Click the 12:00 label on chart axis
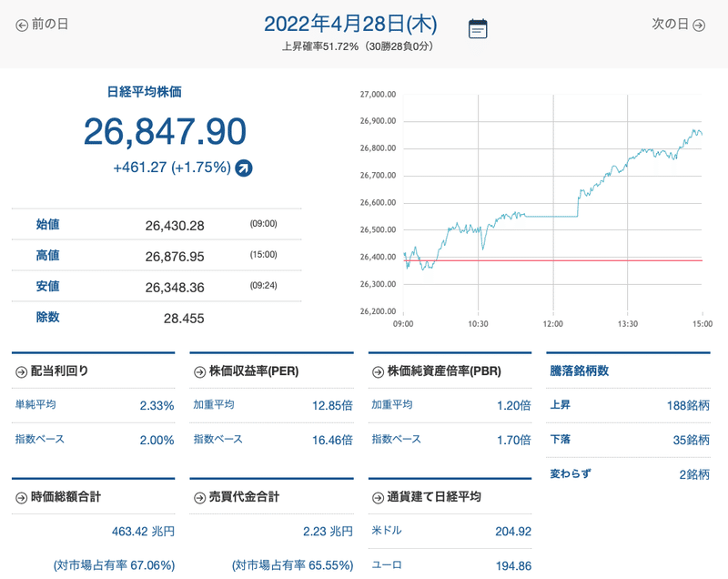This screenshot has height=579, width=728. coord(553,323)
